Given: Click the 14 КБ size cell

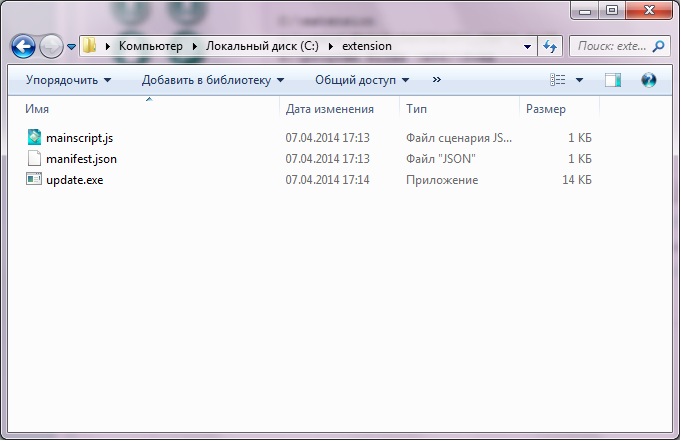Looking at the screenshot, I should pos(577,180).
